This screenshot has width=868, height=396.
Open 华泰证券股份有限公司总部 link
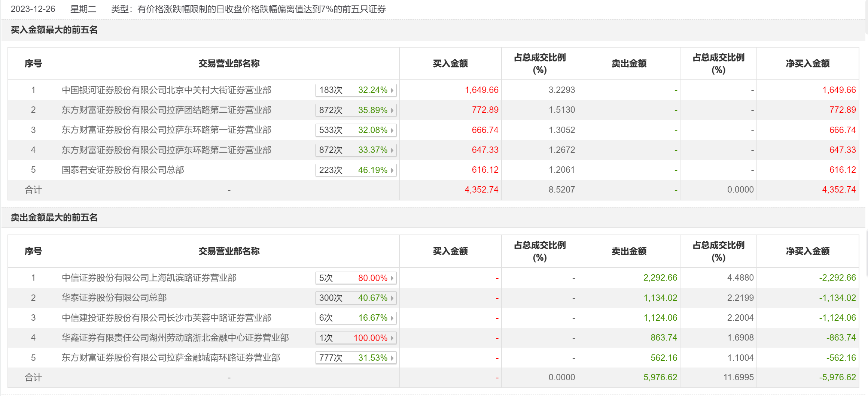114,297
